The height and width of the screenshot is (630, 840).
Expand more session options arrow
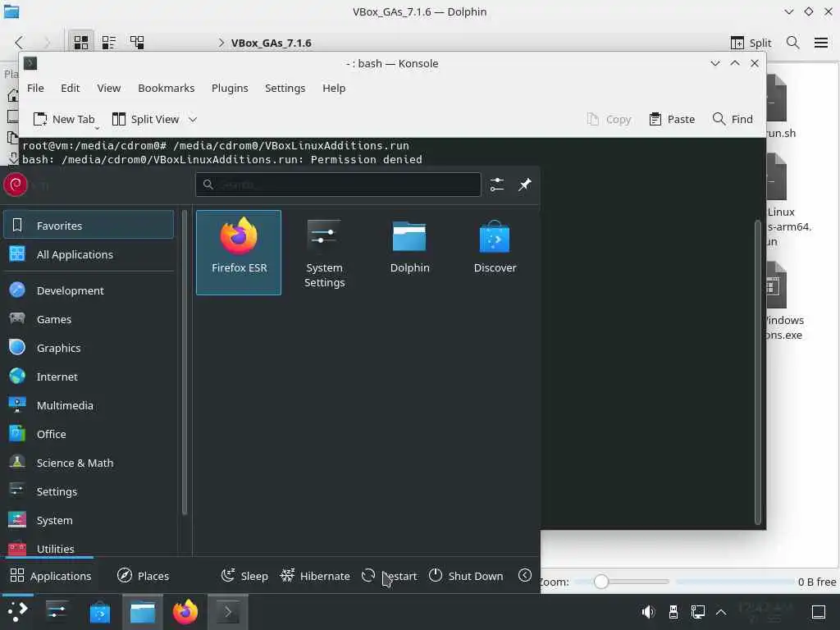point(525,575)
